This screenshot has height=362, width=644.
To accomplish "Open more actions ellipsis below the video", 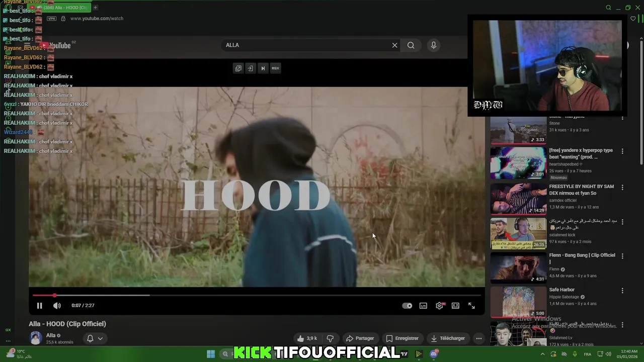I will [x=479, y=338].
